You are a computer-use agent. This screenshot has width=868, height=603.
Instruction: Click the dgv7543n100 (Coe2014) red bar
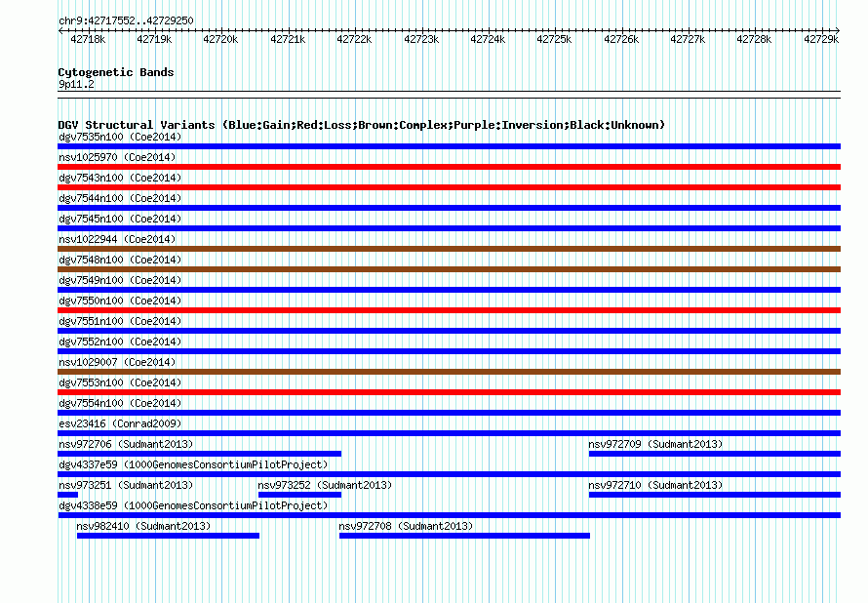coord(449,187)
